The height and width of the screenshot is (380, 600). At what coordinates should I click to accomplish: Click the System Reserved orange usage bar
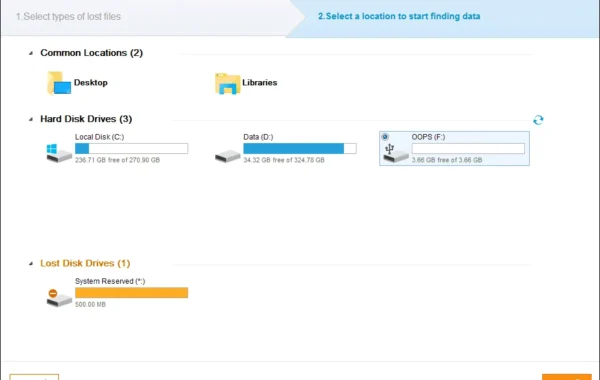tap(131, 293)
